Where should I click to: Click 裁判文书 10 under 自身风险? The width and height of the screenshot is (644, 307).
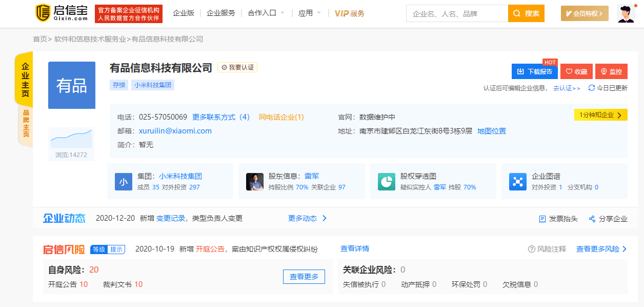pos(123,284)
